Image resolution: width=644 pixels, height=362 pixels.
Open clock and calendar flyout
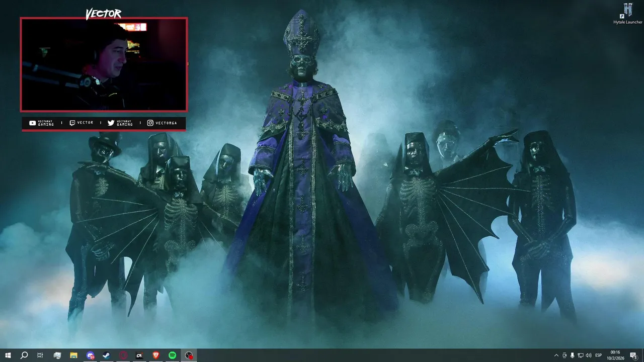tap(615, 355)
